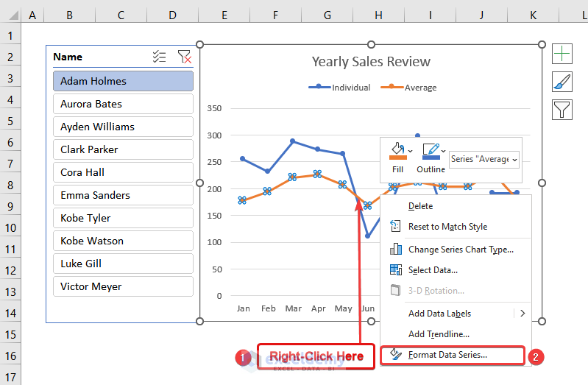This screenshot has width=588, height=385.
Task: Select Clark Parker in the slicer
Action: click(x=123, y=149)
